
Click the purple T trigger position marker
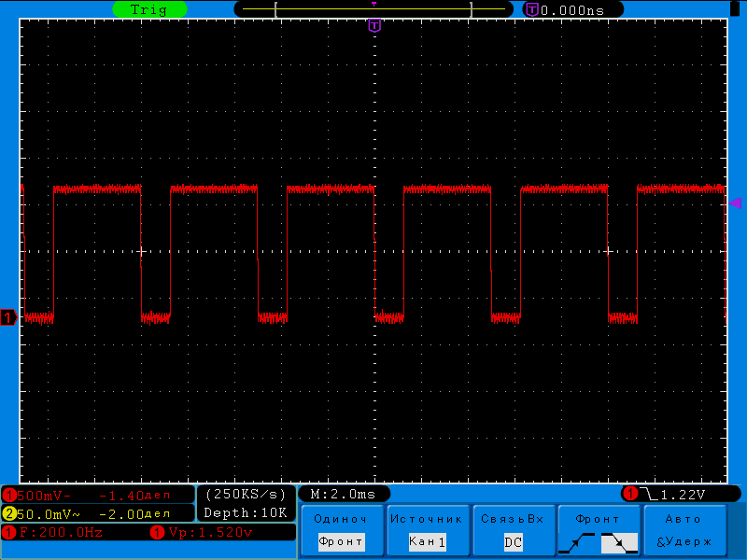pos(374,25)
